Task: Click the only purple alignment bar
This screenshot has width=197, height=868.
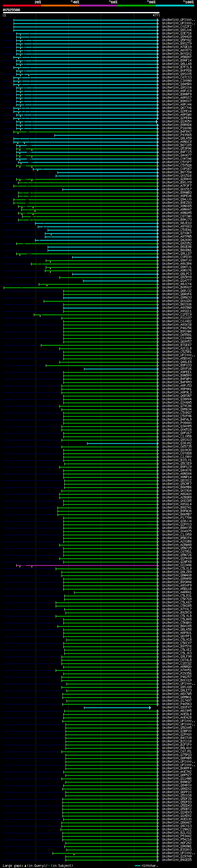Action: (87, 565)
